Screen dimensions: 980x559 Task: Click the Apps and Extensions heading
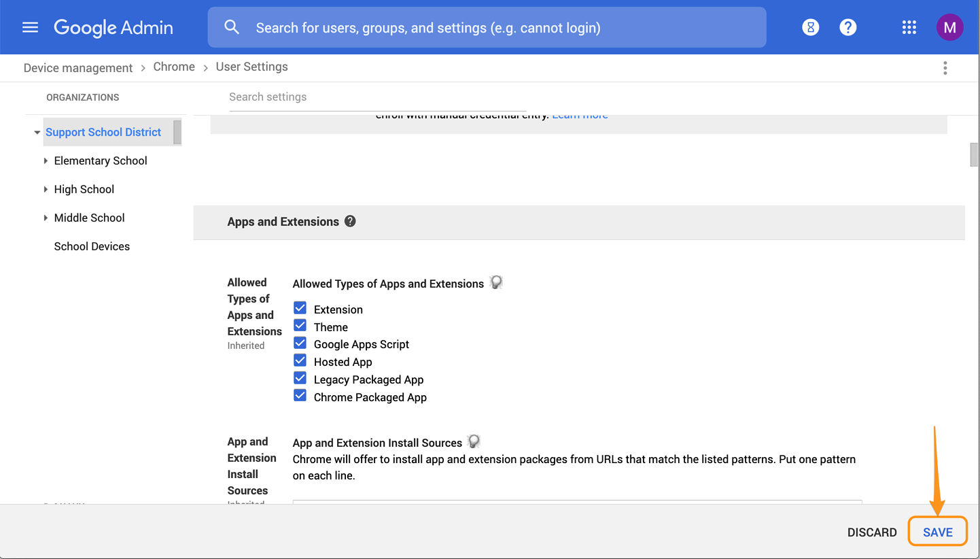pyautogui.click(x=283, y=222)
